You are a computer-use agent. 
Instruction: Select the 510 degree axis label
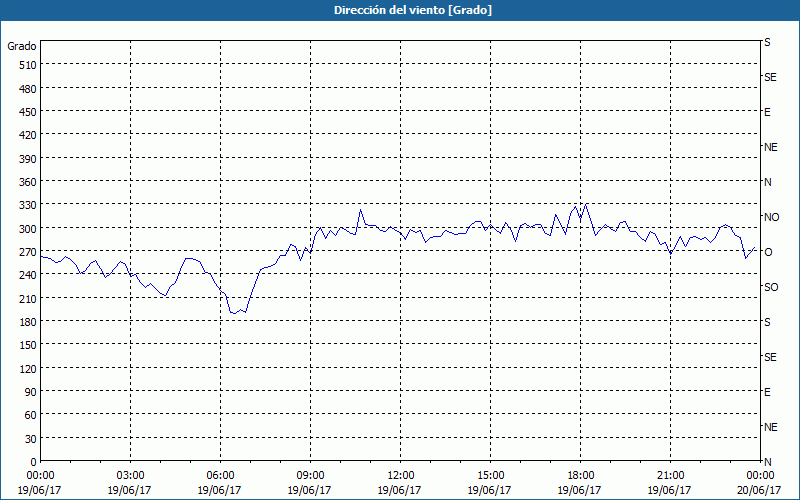(x=28, y=65)
